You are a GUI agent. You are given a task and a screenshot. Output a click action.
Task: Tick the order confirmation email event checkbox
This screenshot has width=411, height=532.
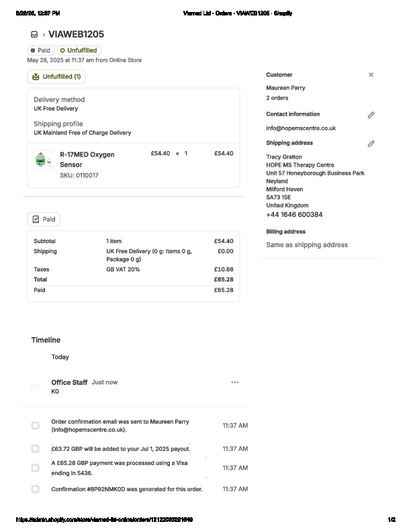point(35,426)
